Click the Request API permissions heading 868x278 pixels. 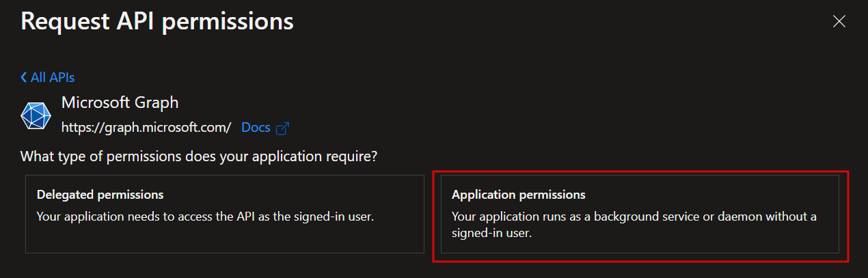157,21
